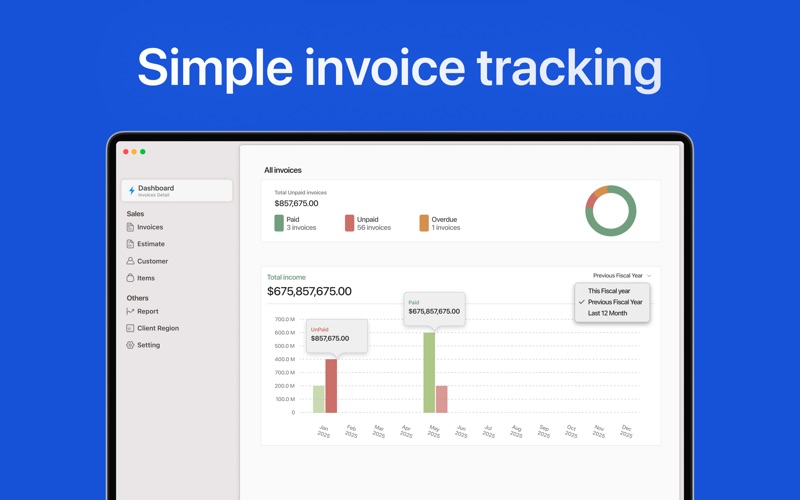The image size is (800, 500).
Task: Click the green Paid legend swatch
Action: tap(279, 223)
